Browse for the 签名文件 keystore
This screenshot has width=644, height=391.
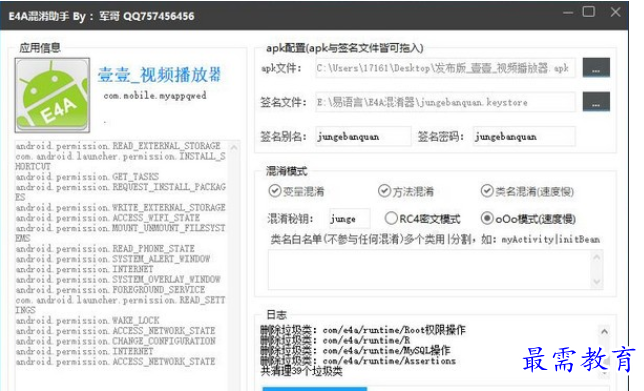(596, 102)
